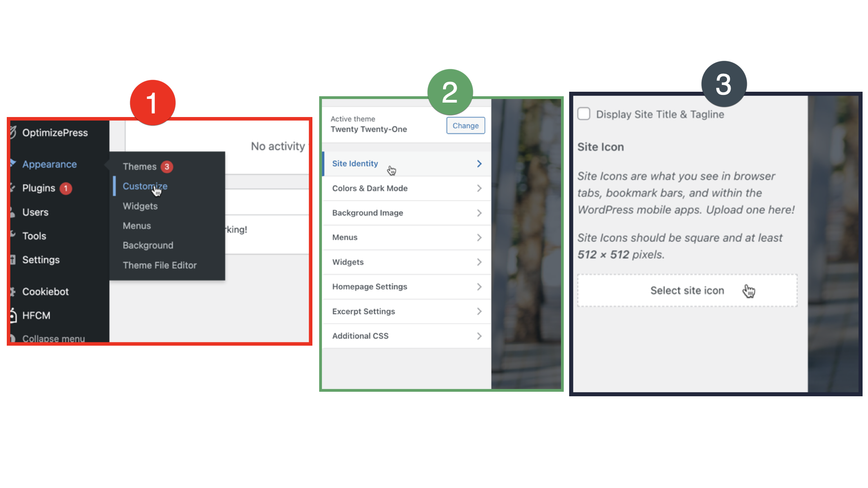Click the No activity text
The image size is (868, 488).
point(278,146)
